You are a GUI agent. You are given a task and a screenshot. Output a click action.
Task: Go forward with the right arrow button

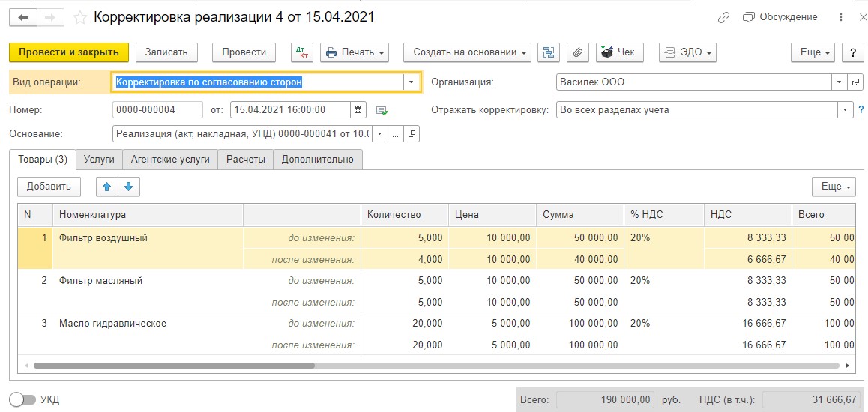coord(51,18)
